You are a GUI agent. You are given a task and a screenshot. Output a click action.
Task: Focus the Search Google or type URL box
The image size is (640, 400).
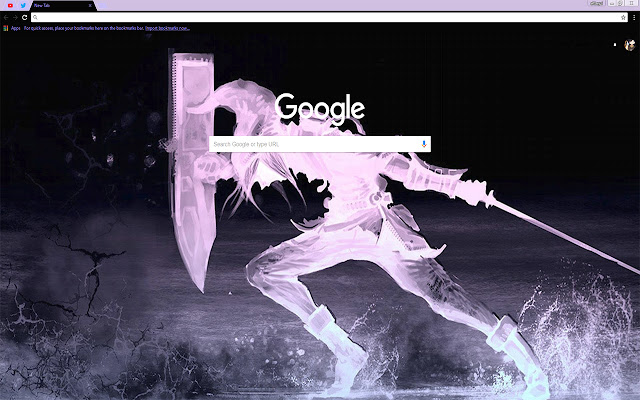(320, 144)
